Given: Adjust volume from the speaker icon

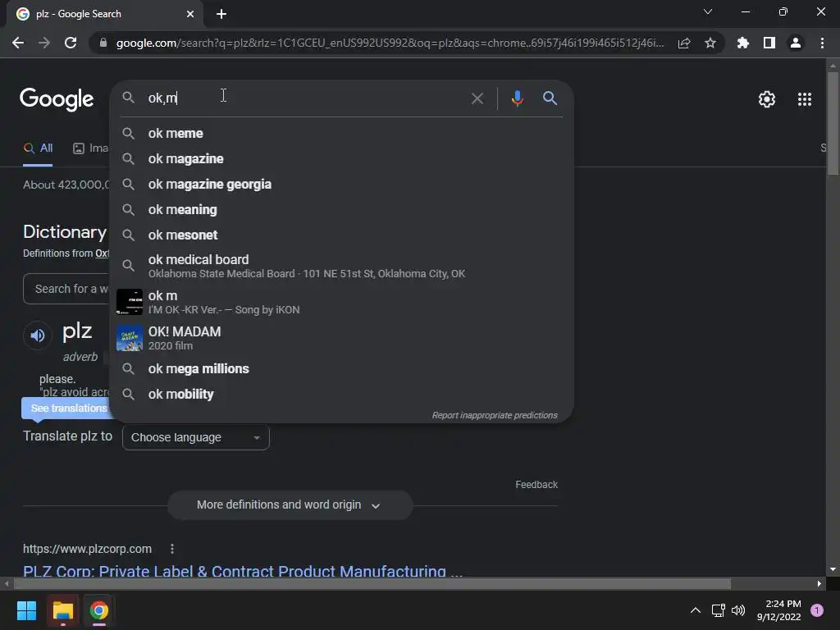Looking at the screenshot, I should coord(738,610).
